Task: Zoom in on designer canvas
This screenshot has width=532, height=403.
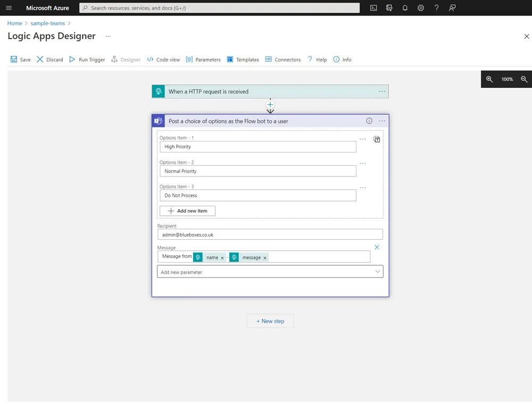Action: (x=489, y=79)
